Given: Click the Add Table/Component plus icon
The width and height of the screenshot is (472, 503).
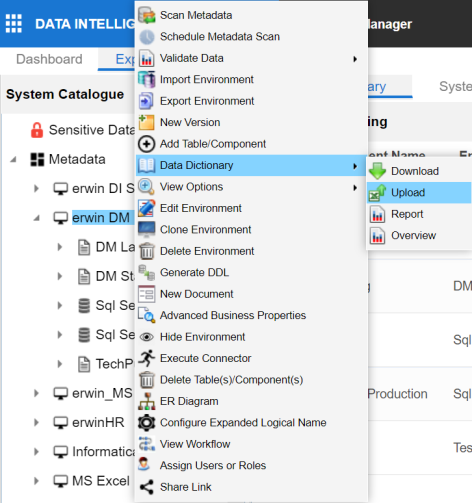Looking at the screenshot, I should point(146,144).
